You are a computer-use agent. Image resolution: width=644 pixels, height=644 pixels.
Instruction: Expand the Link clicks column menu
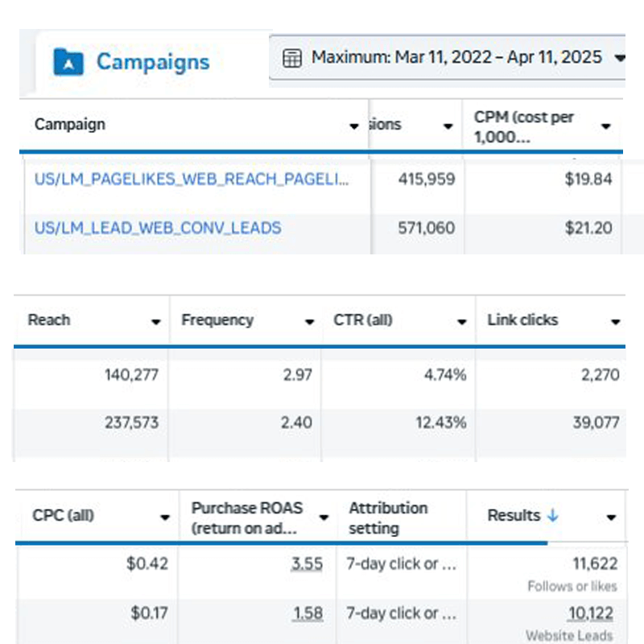tap(615, 321)
